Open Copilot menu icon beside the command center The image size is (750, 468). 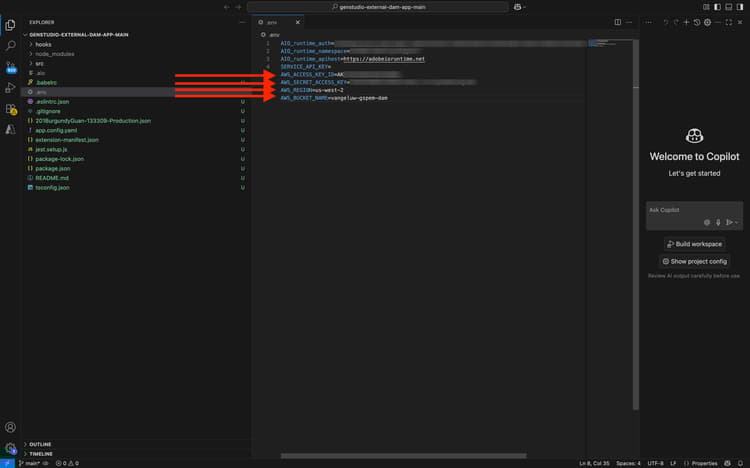point(518,7)
